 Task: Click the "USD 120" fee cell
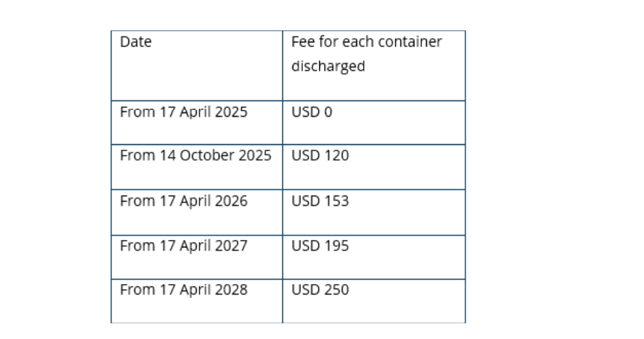373,166
